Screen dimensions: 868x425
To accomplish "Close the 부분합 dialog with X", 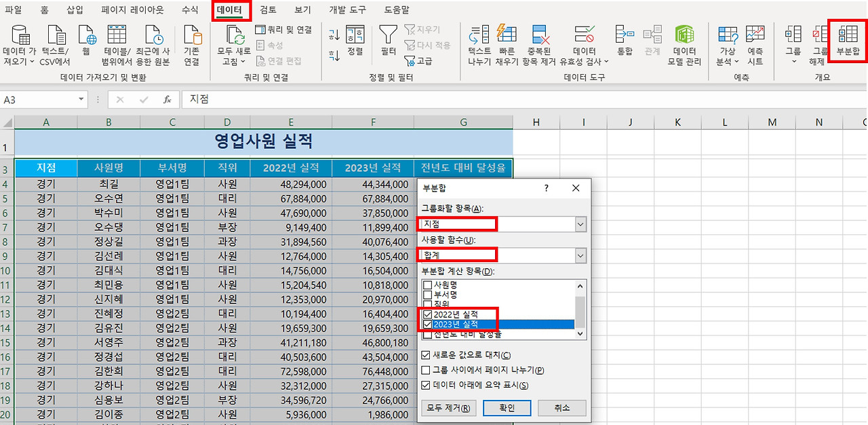I will 576,189.
